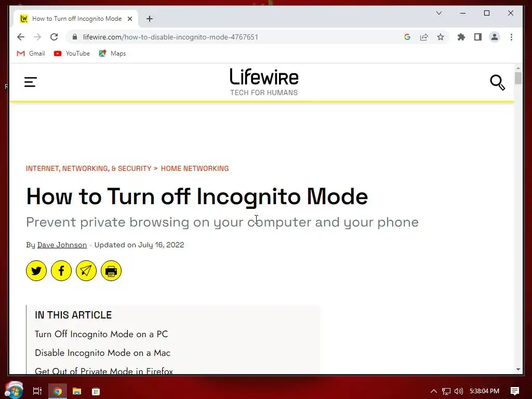Toggle the Chrome side panel
This screenshot has width=532, height=399.
[x=478, y=37]
